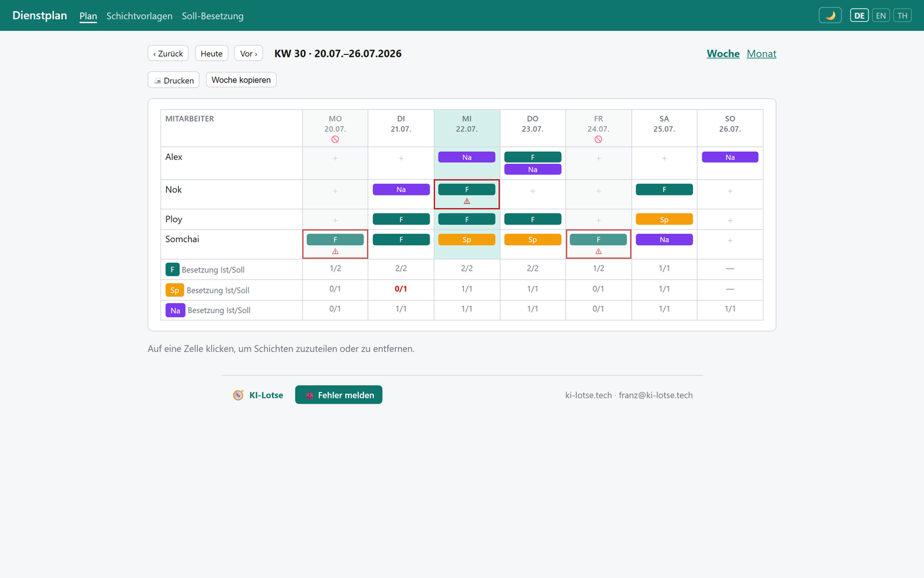The image size is (924, 578).
Task: Click the purple Na legend badge
Action: [x=175, y=310]
